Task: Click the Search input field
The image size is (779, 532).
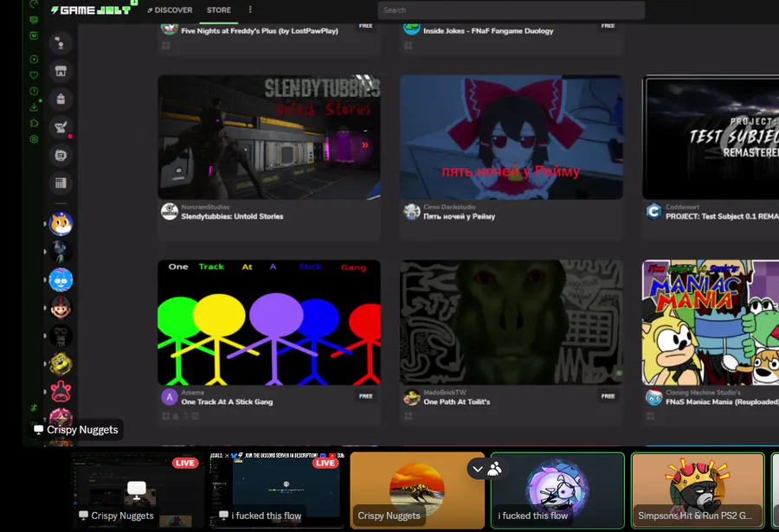Action: [x=512, y=10]
